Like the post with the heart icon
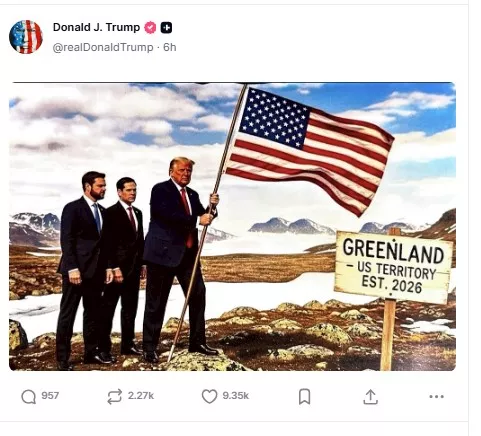The image size is (481, 436). [209, 396]
